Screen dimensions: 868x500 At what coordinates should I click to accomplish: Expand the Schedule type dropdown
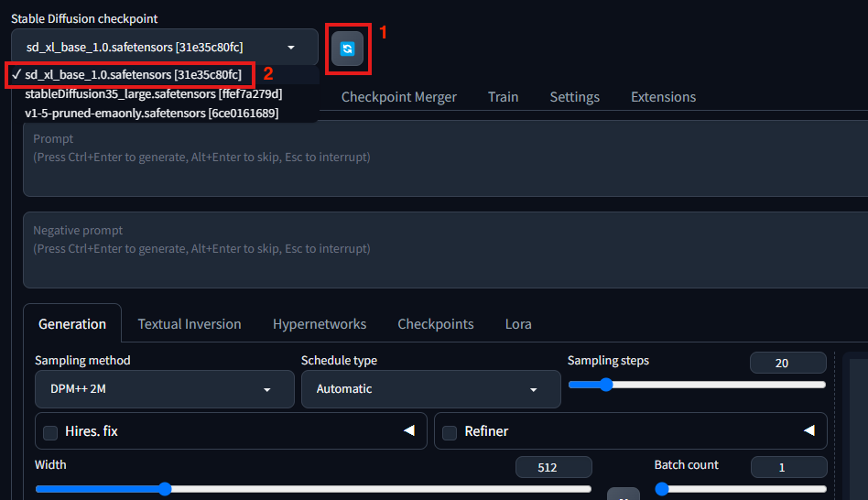(x=430, y=389)
